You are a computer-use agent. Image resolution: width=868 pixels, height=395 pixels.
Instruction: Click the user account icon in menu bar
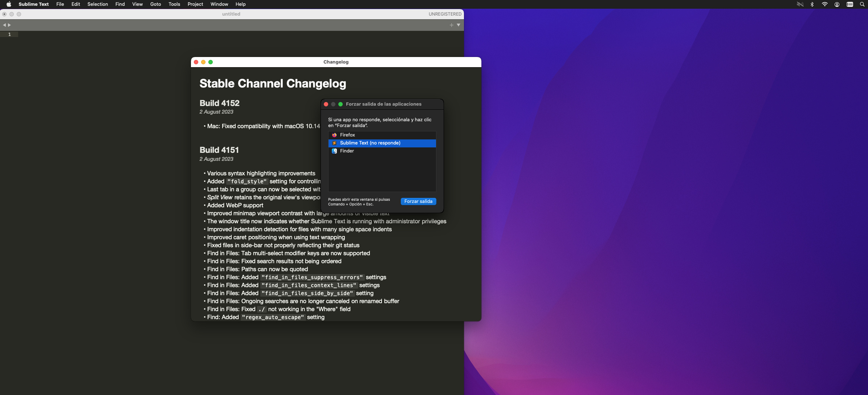(837, 4)
